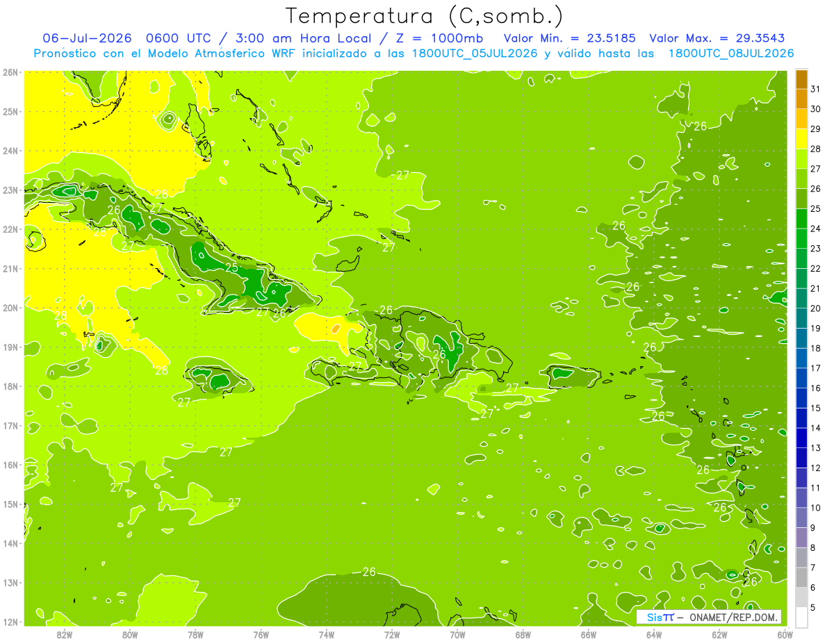
Task: Click the '78W' longitude axis label
Action: coord(195,634)
